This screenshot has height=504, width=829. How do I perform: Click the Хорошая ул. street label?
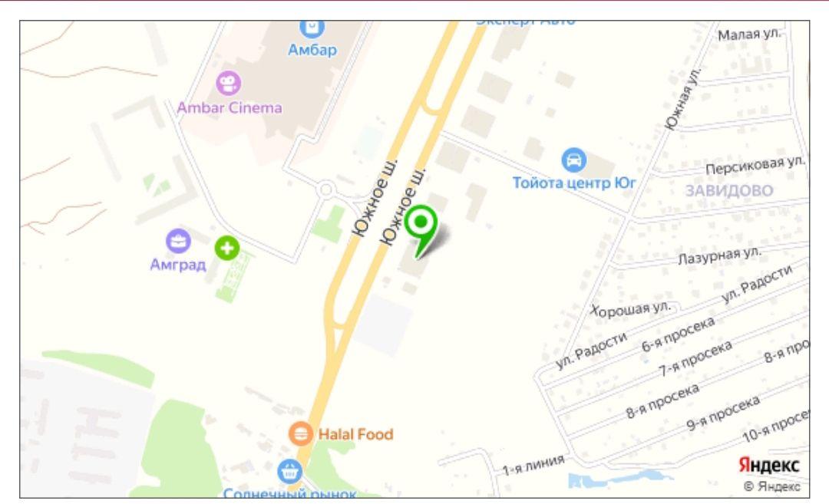[x=631, y=310]
